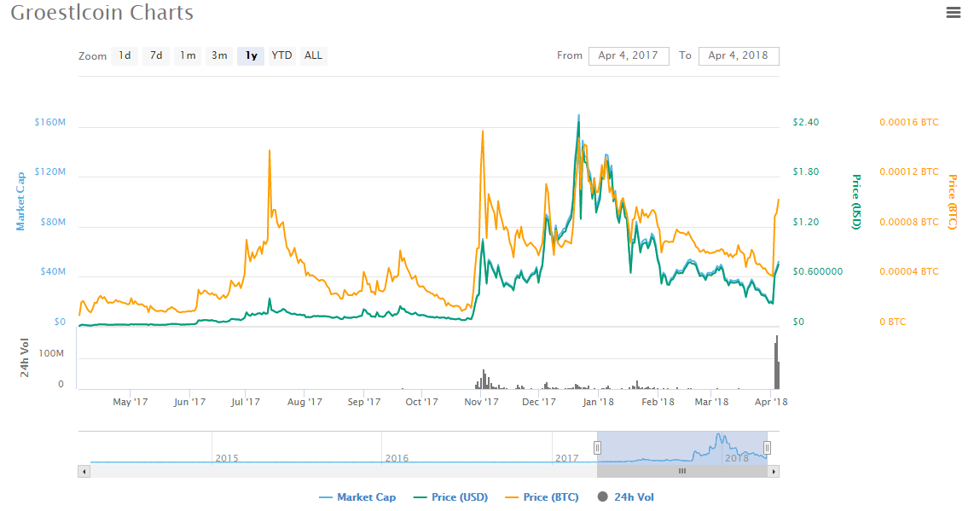
Task: Click the navigator right range handle
Action: tap(767, 447)
